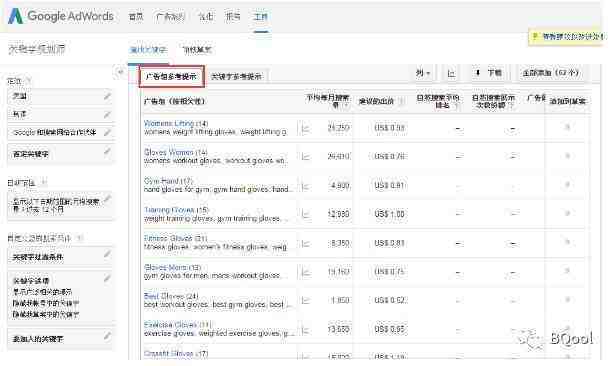Sort by 广告组（按相关性）column header
Screen dimensions: 612x366
click(174, 101)
